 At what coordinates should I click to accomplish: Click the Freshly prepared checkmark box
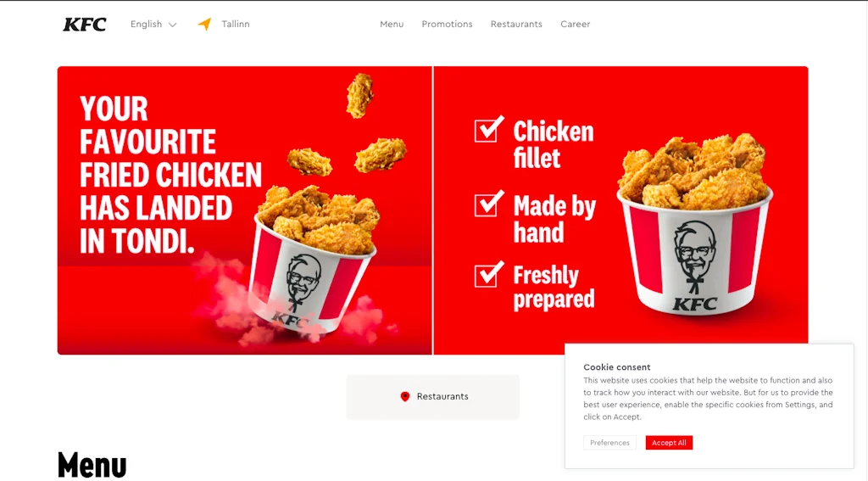[489, 274]
